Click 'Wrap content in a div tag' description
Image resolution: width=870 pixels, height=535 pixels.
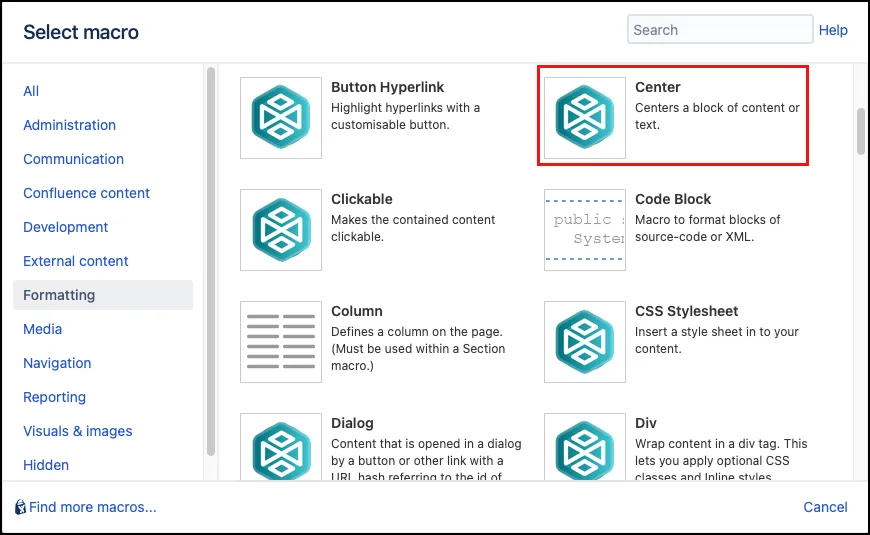click(721, 459)
